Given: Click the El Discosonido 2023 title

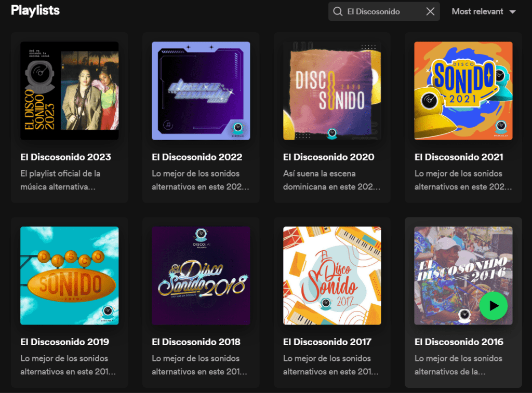Looking at the screenshot, I should 65,157.
